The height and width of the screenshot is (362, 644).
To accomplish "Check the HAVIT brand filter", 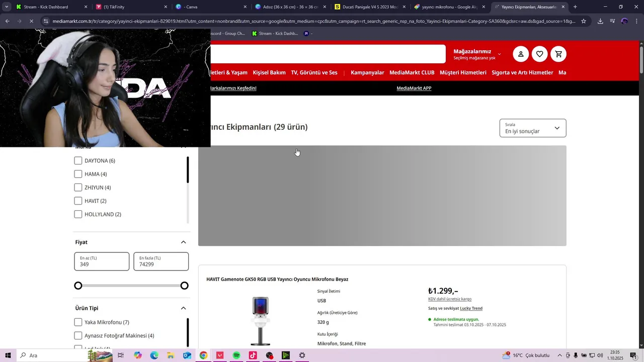I will [78, 201].
